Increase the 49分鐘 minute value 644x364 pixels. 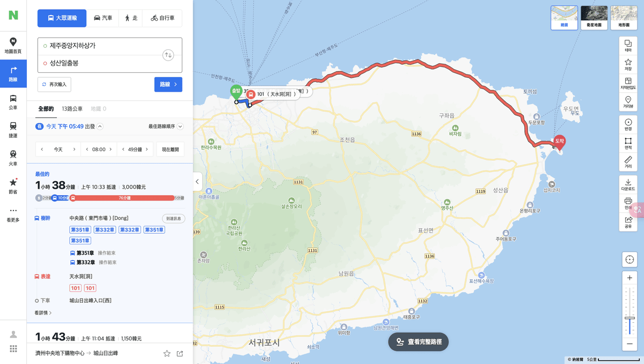tap(147, 150)
